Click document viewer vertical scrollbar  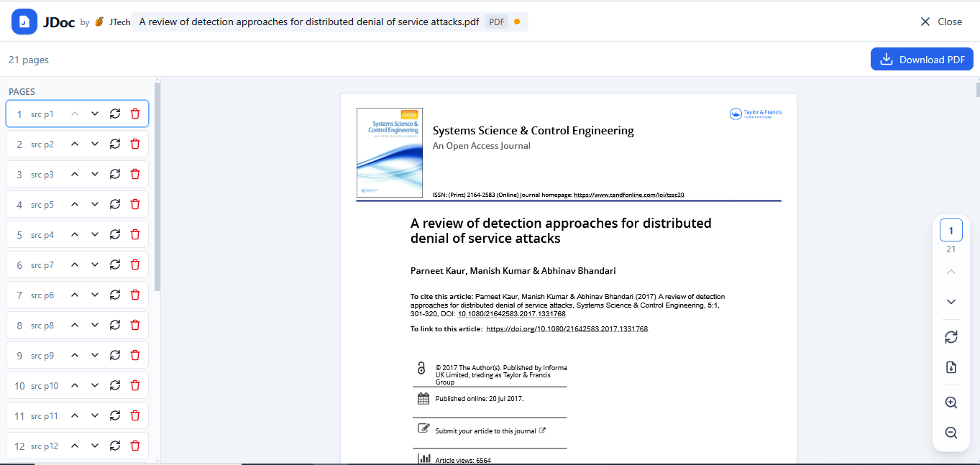coord(977,90)
